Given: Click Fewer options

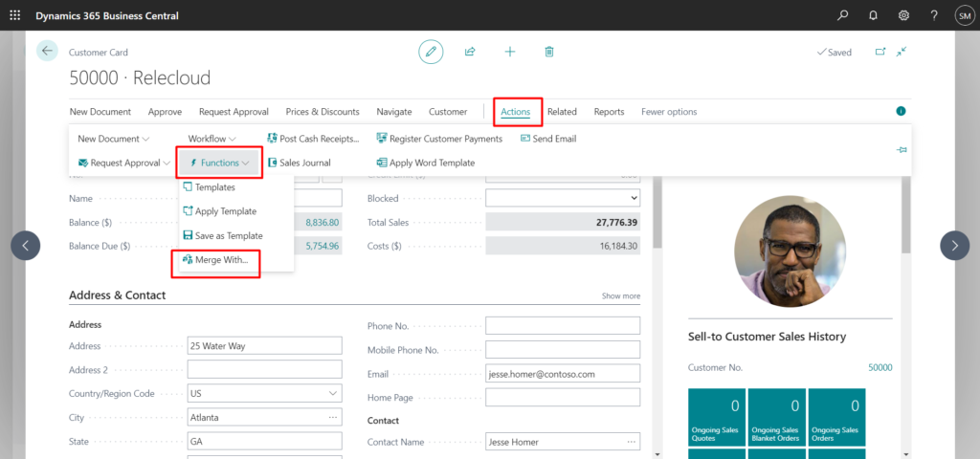Looking at the screenshot, I should [669, 112].
